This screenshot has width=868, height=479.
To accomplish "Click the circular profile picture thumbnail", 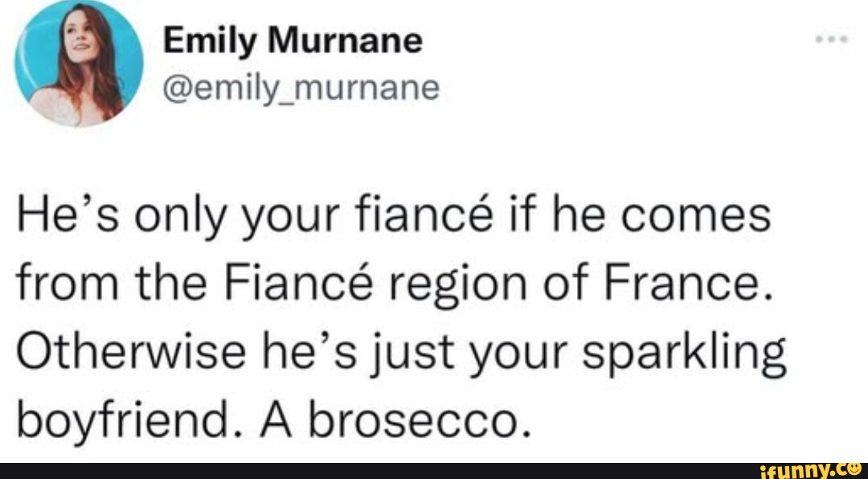I will [80, 64].
